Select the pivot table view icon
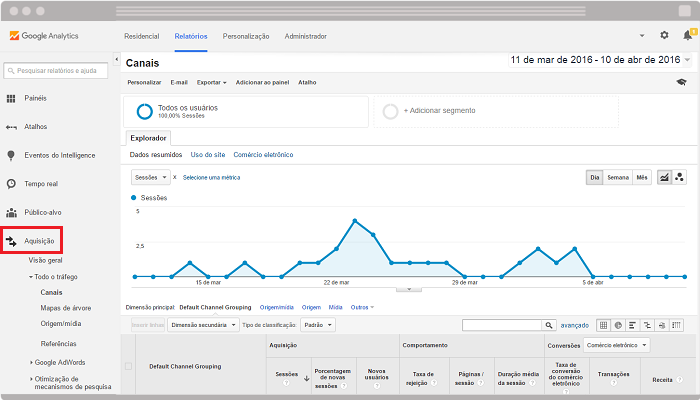This screenshot has width=700, height=400. [x=676, y=325]
